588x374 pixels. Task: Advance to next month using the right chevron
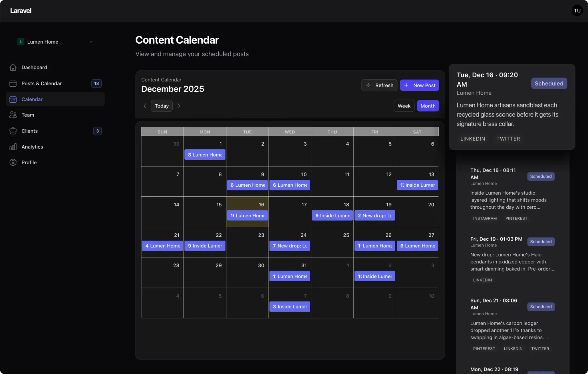(179, 106)
